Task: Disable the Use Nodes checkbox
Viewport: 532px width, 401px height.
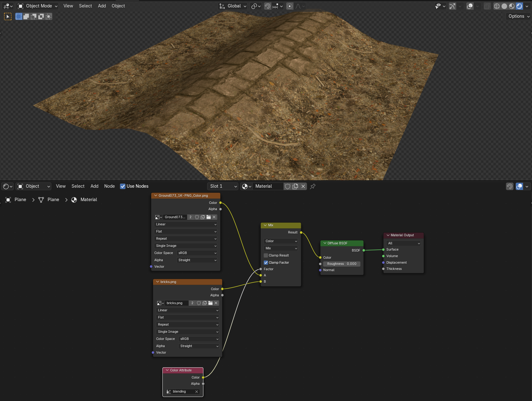Action: click(123, 186)
